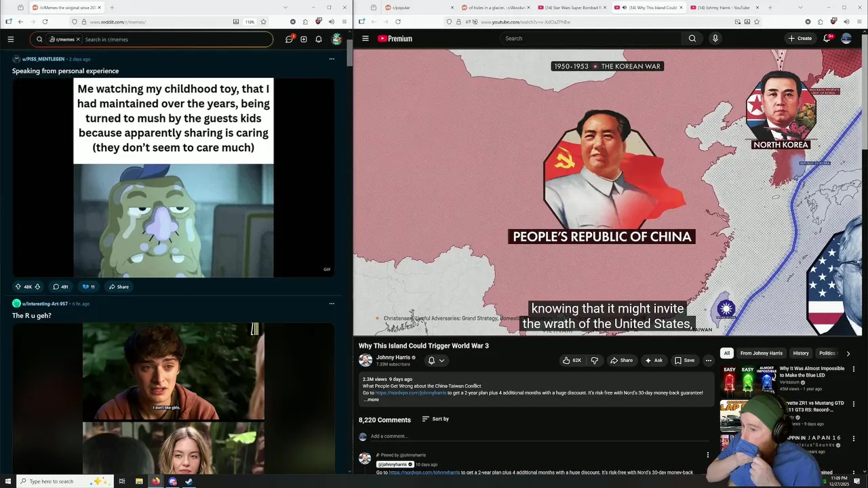The image size is (868, 488).
Task: Open options menu on the pinned @johnnyharris comment
Action: pos(708,455)
